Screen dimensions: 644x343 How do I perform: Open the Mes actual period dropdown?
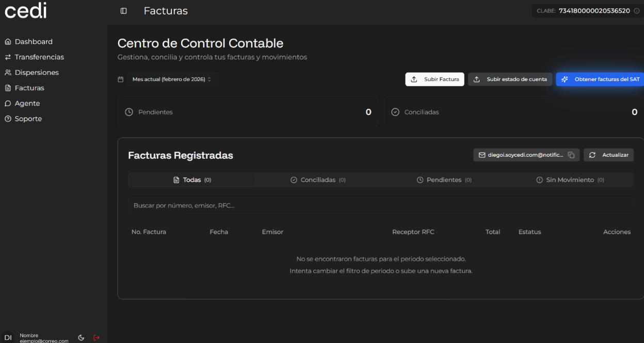click(x=172, y=79)
